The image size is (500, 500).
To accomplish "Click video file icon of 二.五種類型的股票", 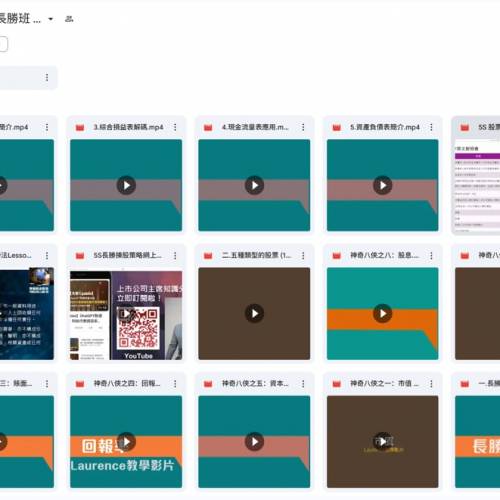I will point(208,256).
